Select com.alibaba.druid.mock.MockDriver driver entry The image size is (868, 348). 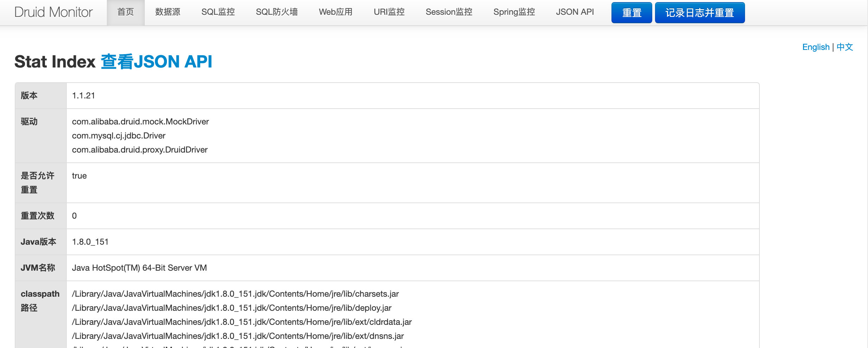[141, 122]
